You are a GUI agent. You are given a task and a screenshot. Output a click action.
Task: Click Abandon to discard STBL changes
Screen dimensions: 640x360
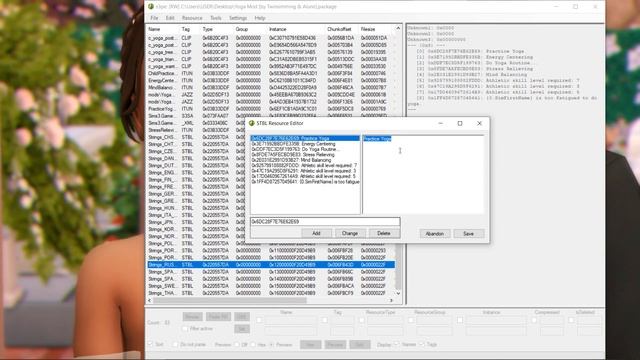point(435,234)
